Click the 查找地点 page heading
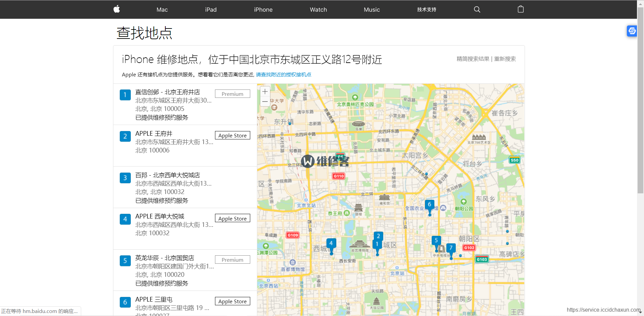The width and height of the screenshot is (644, 316). coord(144,33)
